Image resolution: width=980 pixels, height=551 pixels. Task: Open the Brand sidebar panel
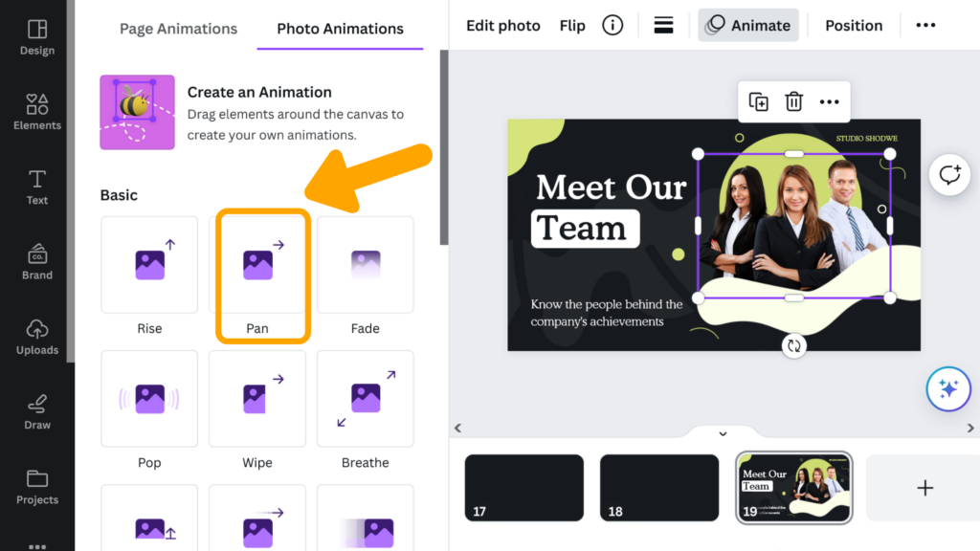click(37, 262)
